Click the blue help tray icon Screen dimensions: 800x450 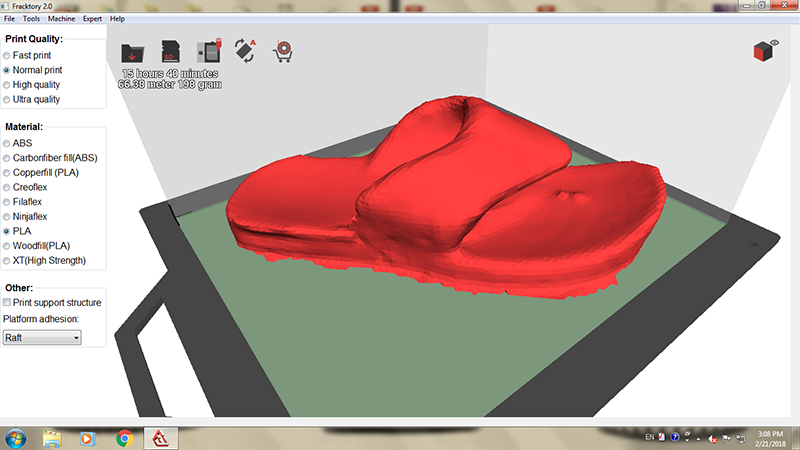pyautogui.click(x=675, y=437)
